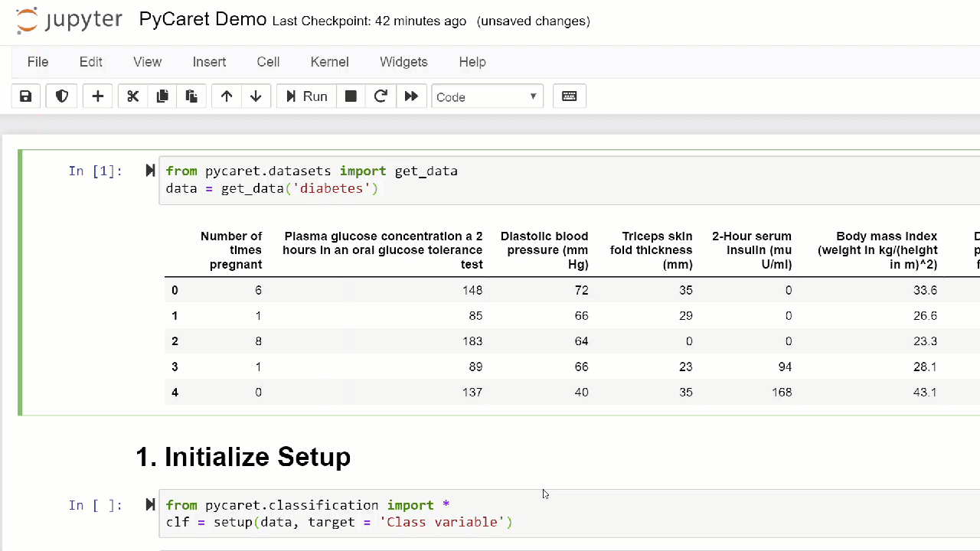The width and height of the screenshot is (980, 551).
Task: Click the save and checkpoint icon
Action: point(26,96)
